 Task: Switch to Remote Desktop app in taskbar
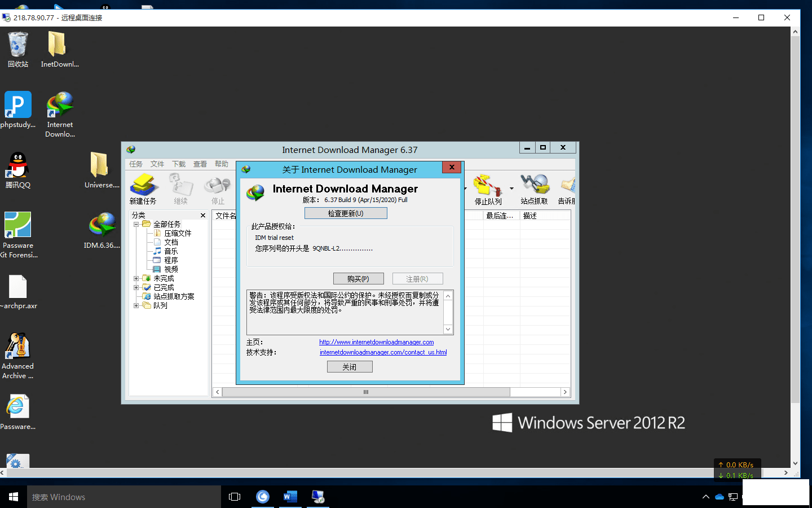[318, 497]
